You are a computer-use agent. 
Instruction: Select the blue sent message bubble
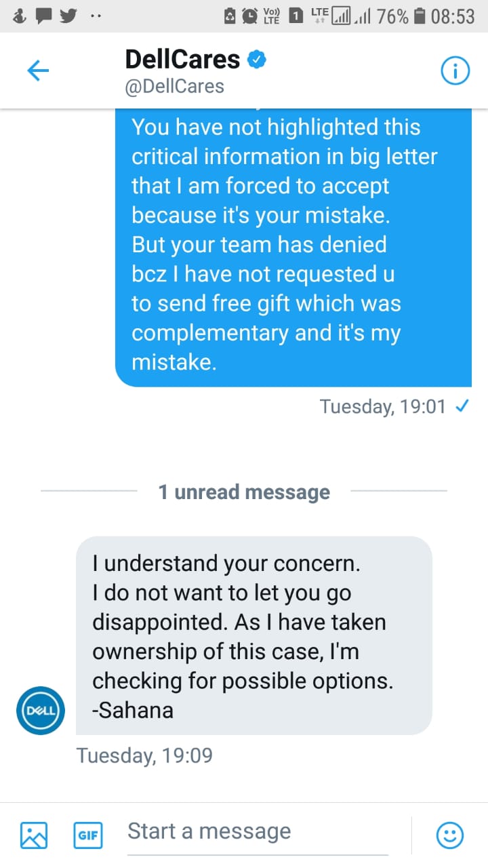[293, 244]
